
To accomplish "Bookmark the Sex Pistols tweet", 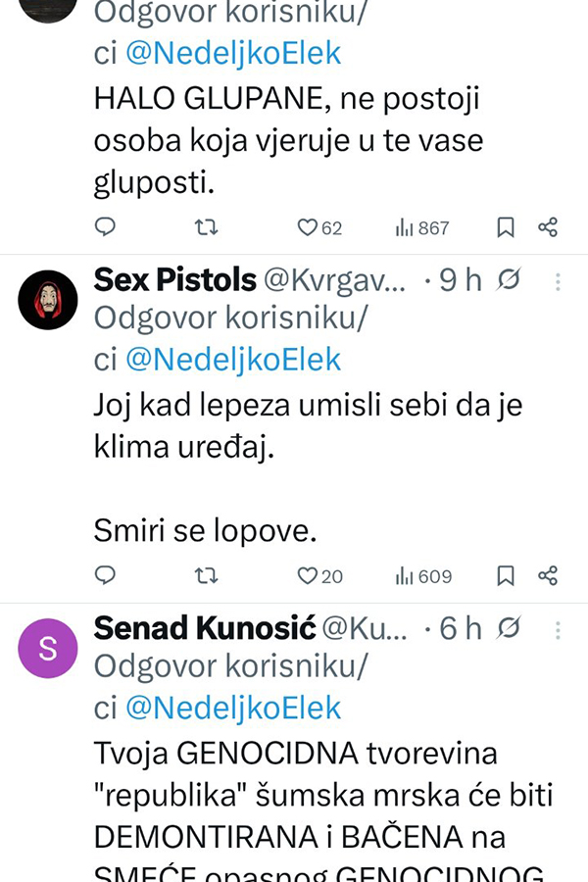I will [x=506, y=575].
